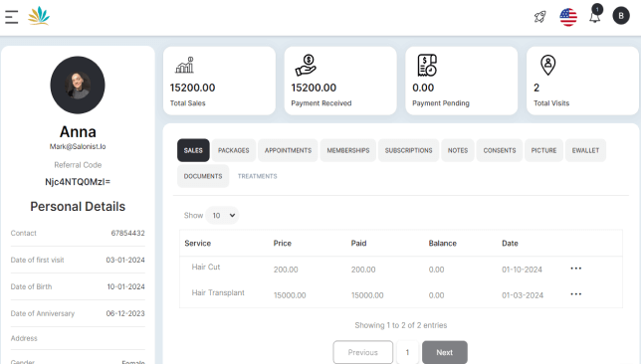Click the date 01-10-2024
641x364 pixels.
(522, 270)
